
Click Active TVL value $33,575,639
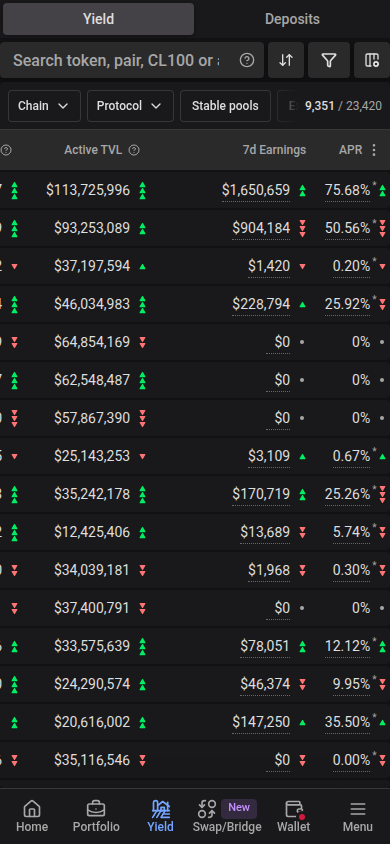(x=92, y=646)
